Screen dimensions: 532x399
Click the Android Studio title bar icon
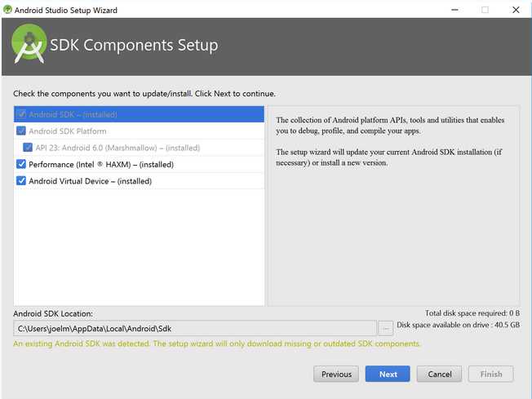coord(7,10)
